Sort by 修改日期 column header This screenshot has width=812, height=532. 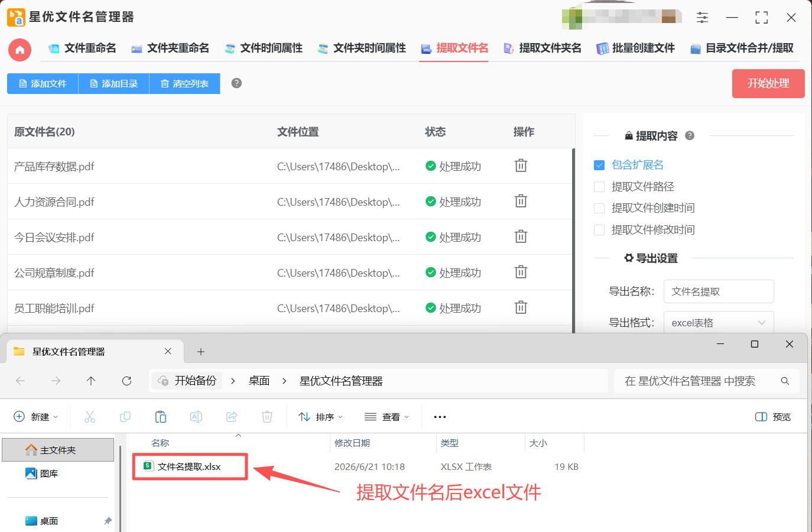click(352, 443)
